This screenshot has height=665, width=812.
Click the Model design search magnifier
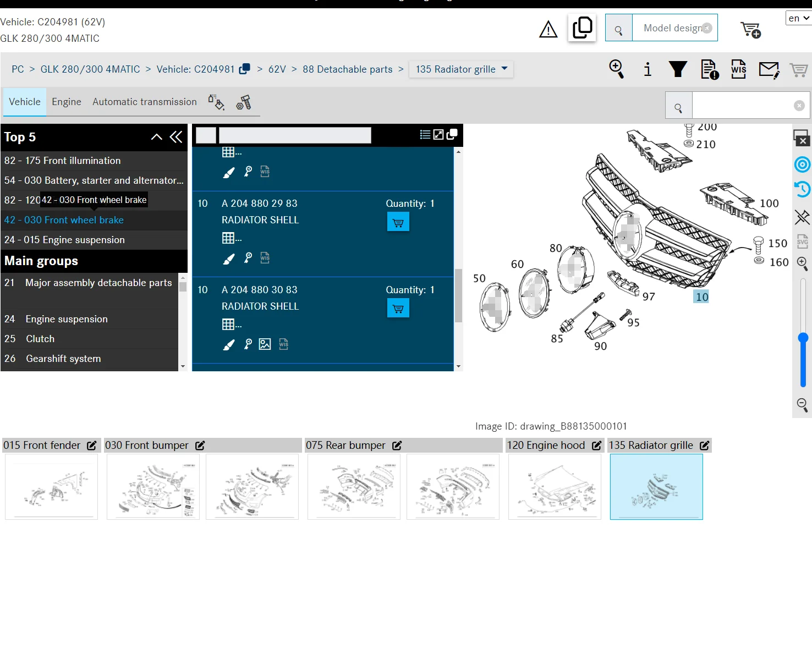click(x=618, y=28)
